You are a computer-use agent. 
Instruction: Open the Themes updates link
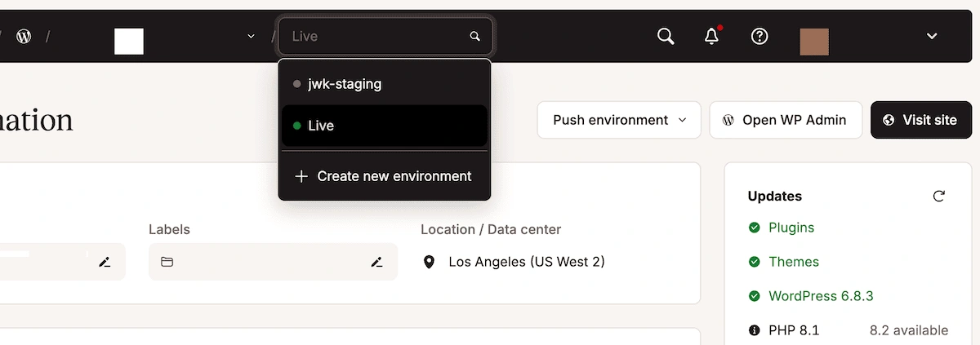click(x=793, y=262)
